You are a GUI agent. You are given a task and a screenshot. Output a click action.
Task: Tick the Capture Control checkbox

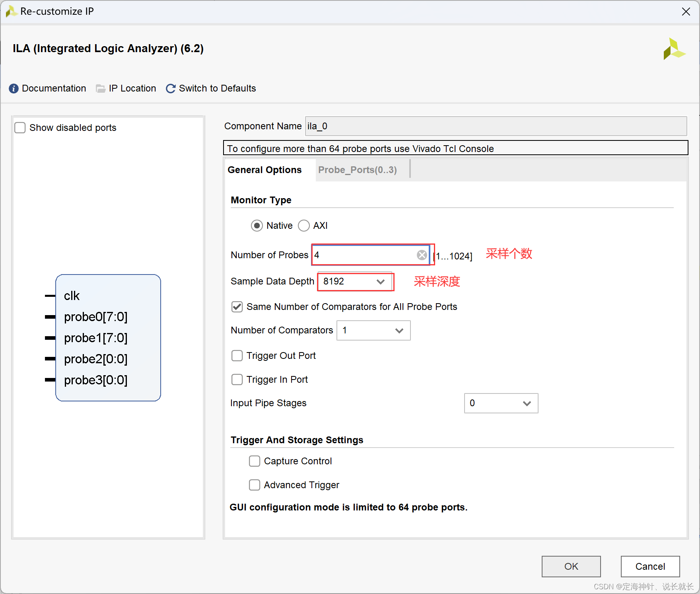click(255, 461)
